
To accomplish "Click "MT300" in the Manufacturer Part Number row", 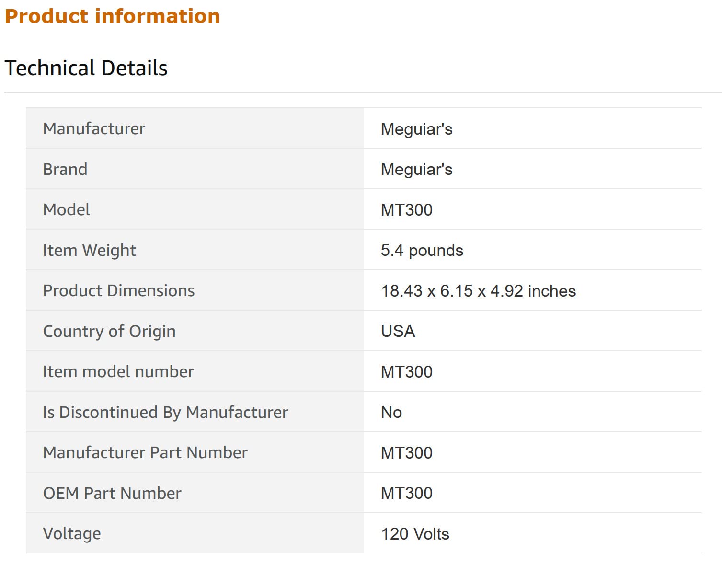I will click(x=406, y=453).
